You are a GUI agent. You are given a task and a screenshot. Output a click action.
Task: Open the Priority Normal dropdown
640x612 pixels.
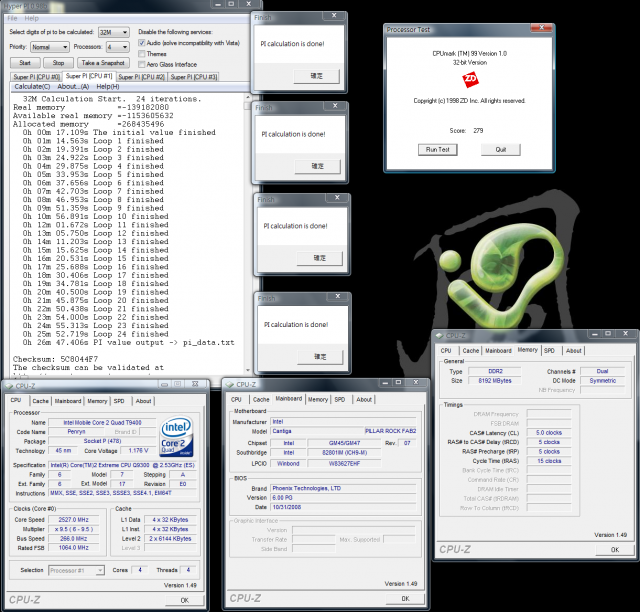point(50,47)
